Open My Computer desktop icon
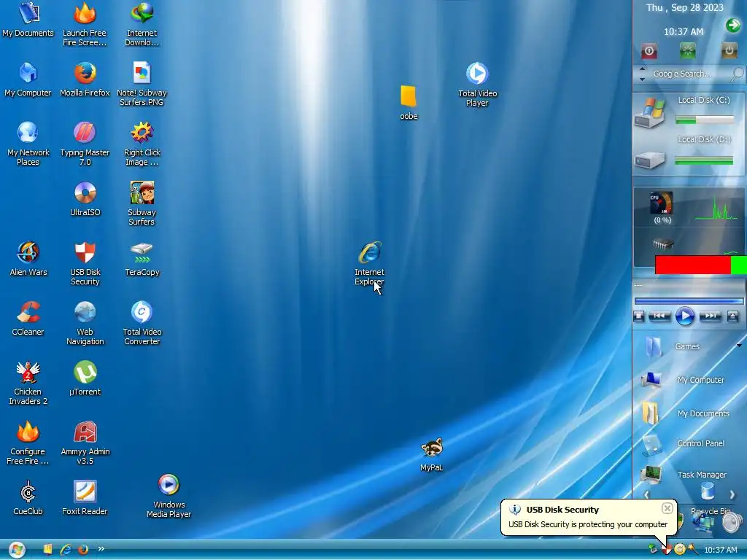Image resolution: width=747 pixels, height=560 pixels. 28,79
